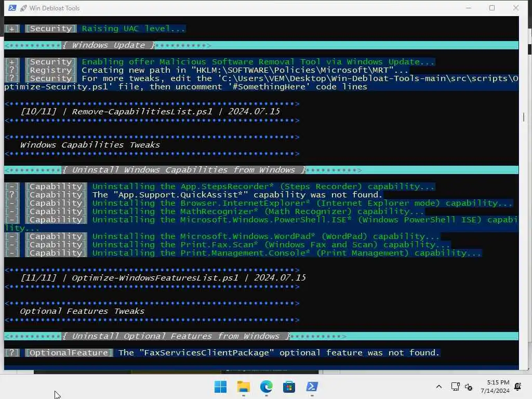This screenshot has height=399, width=532.
Task: Open the 5:15 PM clock calendar
Action: pyautogui.click(x=495, y=387)
